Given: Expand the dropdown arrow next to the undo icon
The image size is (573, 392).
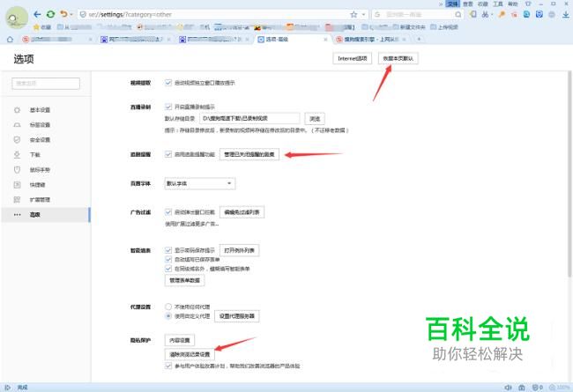Looking at the screenshot, I should click(x=71, y=15).
